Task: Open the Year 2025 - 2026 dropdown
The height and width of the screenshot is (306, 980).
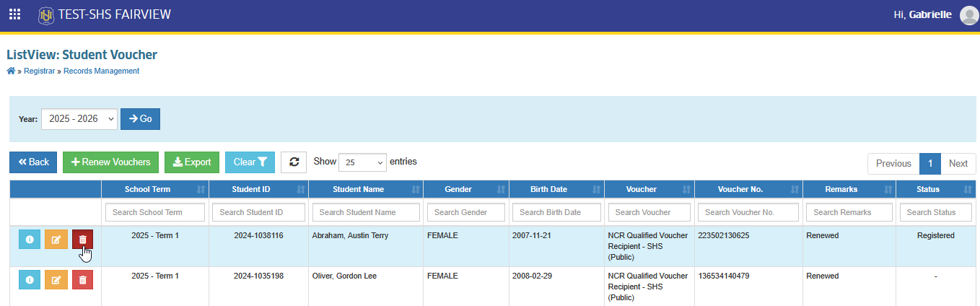Action: tap(79, 119)
